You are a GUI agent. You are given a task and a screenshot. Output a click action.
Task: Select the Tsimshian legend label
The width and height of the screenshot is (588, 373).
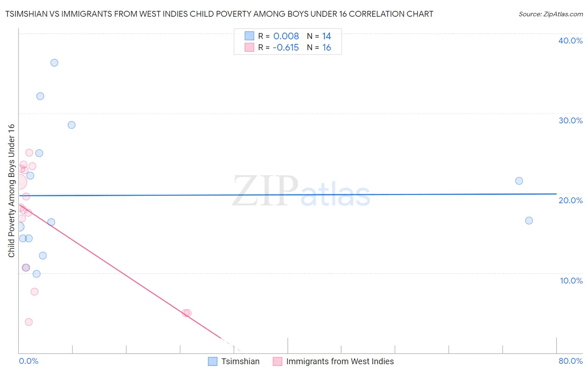point(240,361)
